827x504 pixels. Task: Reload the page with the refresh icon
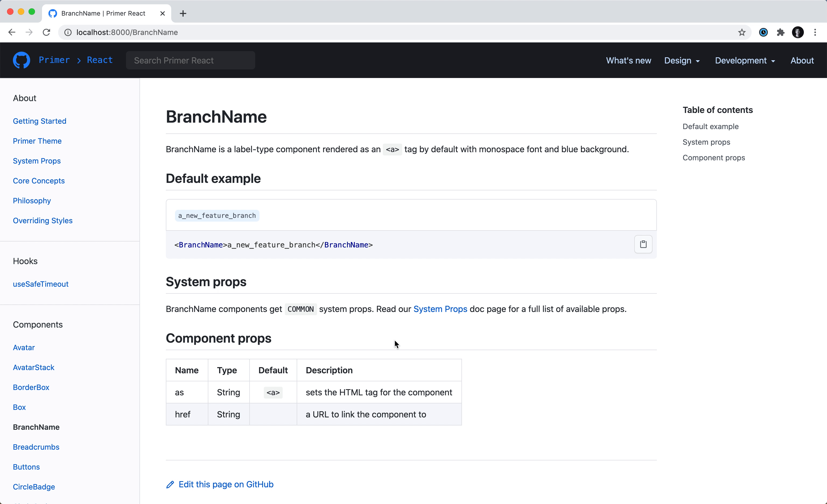[x=46, y=32]
